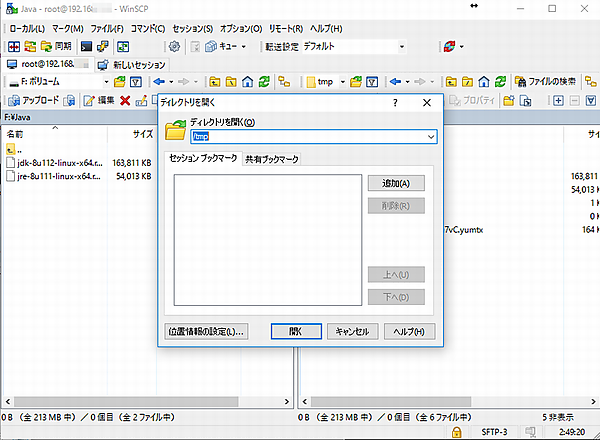This screenshot has width=600, height=440.
Task: Click the lock icon in status bar
Action: [456, 432]
